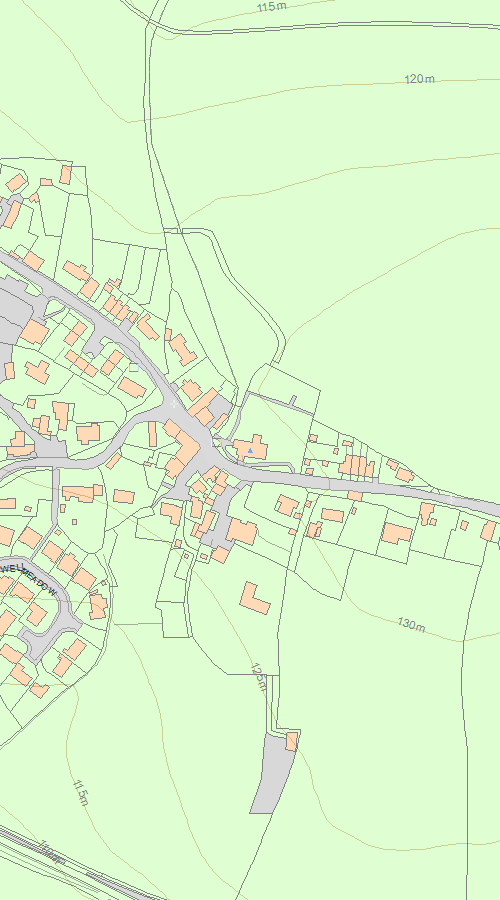The image size is (500, 900).
Task: Click the blue triangle marker on building
Action: [x=250, y=451]
